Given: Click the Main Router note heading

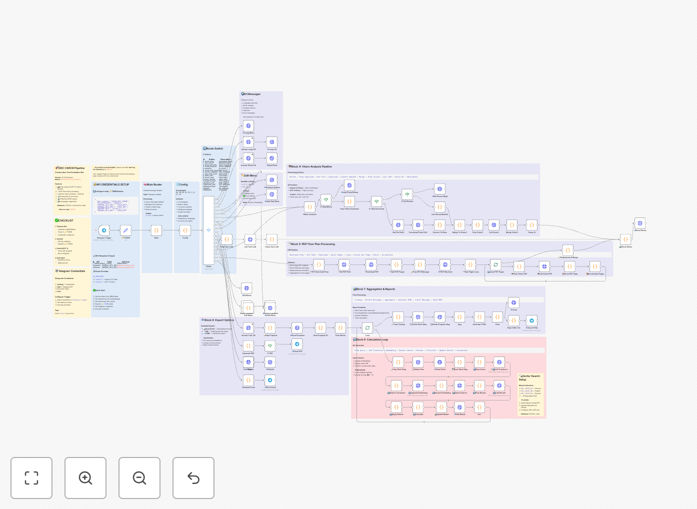Looking at the screenshot, I should tap(153, 184).
